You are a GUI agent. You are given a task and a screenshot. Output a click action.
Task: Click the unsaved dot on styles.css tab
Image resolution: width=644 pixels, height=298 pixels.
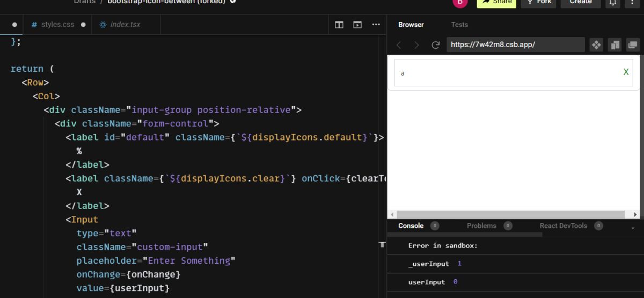click(83, 25)
